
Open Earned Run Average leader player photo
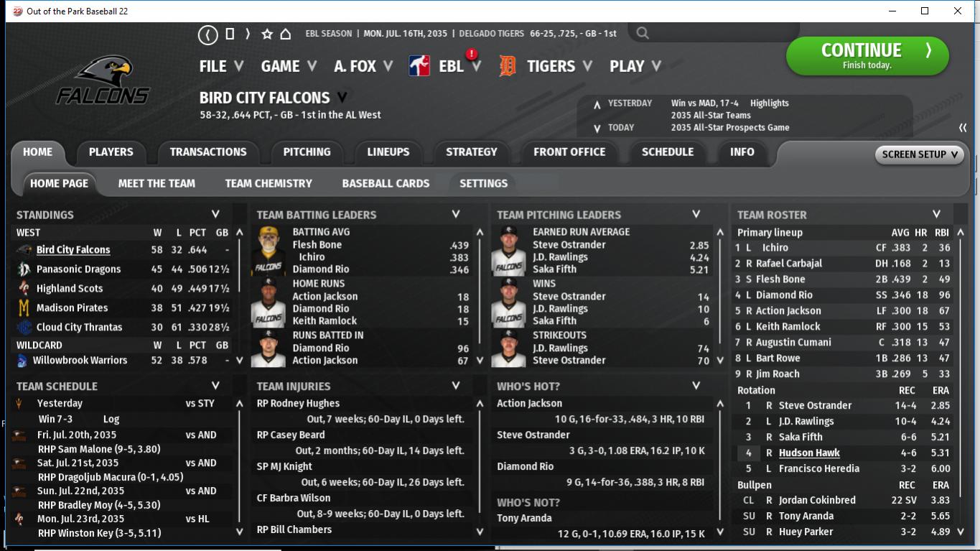coord(509,251)
